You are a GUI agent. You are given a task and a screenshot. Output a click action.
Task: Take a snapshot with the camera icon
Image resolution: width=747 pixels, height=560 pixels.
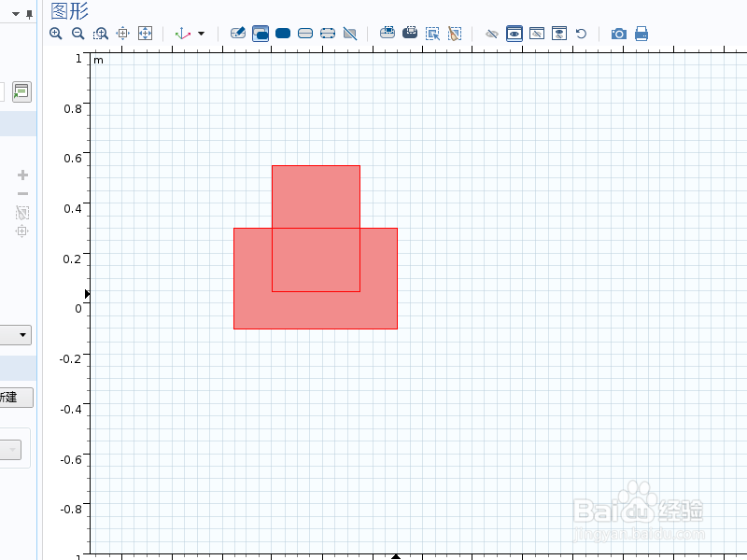[619, 34]
